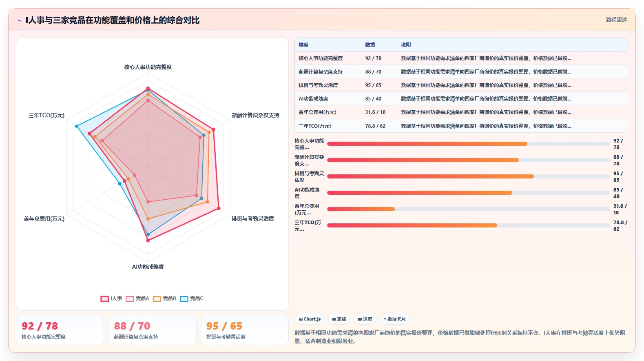Select the 薪酬计算复杂度支持 table row
The width and height of the screenshot is (644, 361).
pos(461,71)
